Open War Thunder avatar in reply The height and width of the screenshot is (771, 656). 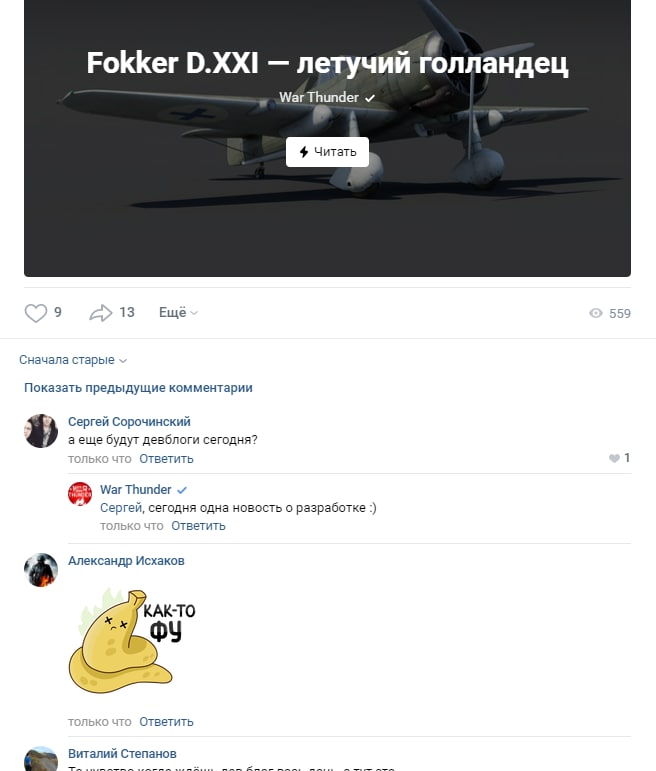[x=80, y=494]
